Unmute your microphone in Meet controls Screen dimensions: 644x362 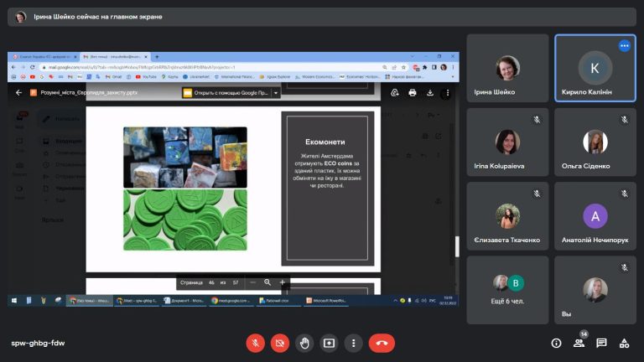255,343
